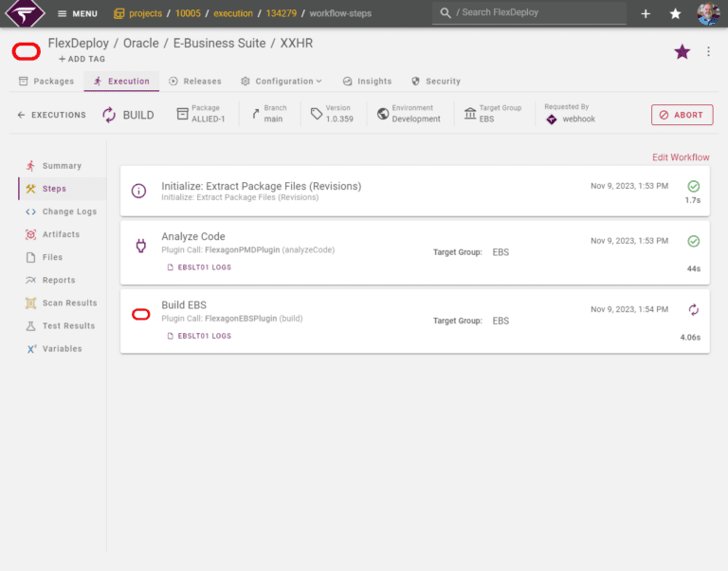
Task: Click the magnifying glass search icon
Action: pos(446,13)
